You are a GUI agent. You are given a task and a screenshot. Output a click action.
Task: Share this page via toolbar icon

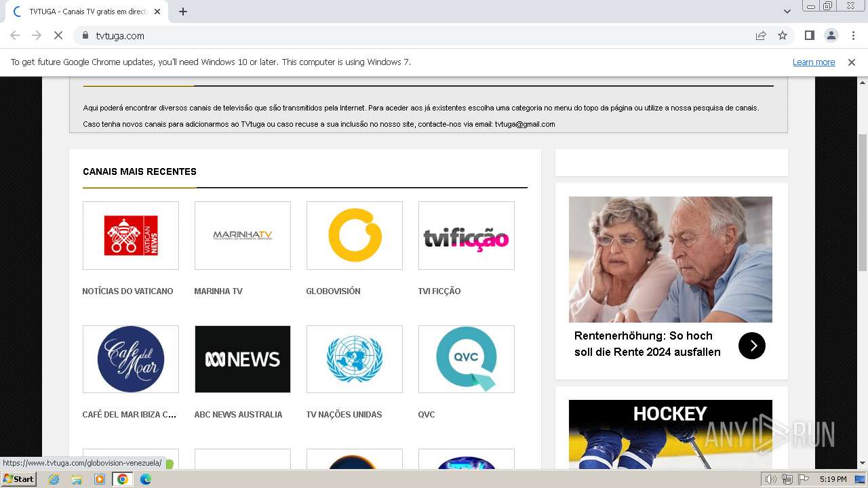pos(761,35)
